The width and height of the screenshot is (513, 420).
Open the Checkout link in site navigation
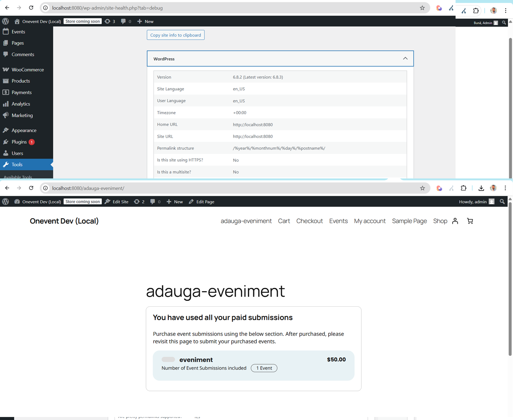309,221
